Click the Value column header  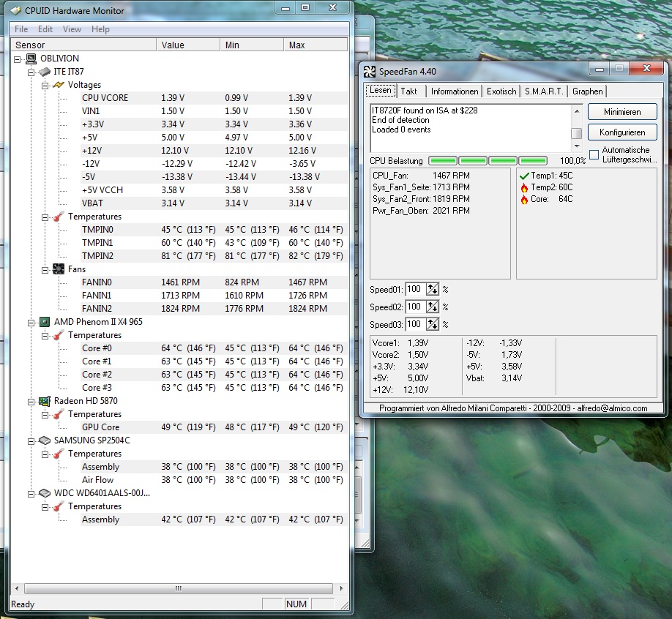click(x=188, y=45)
